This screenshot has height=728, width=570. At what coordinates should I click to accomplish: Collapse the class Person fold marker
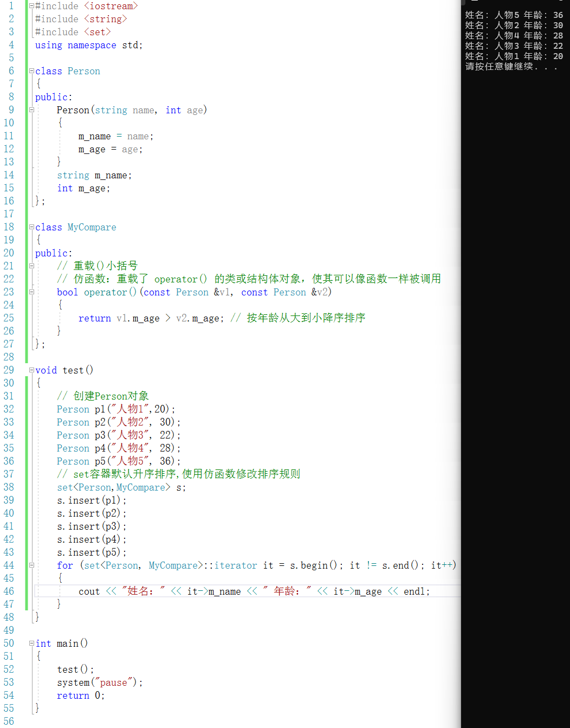31,71
